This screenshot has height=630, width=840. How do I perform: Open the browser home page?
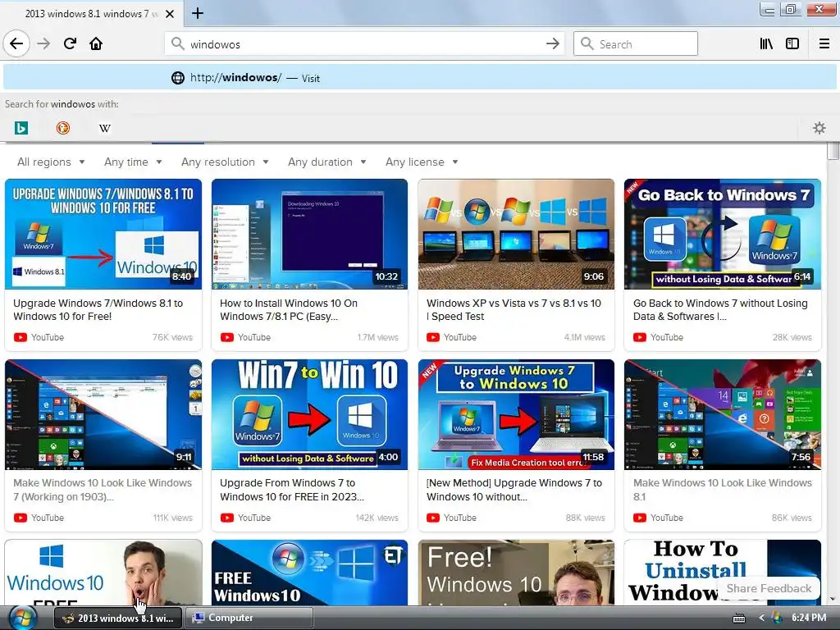pyautogui.click(x=96, y=43)
